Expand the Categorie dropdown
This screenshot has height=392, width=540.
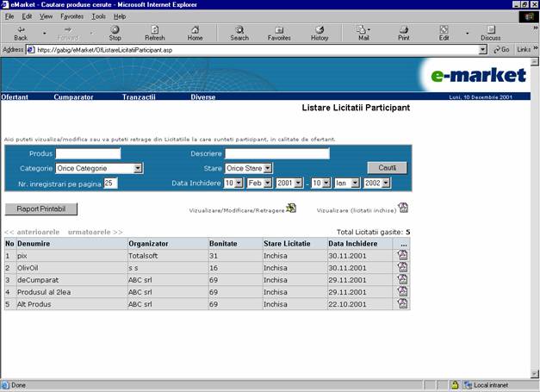coord(138,169)
